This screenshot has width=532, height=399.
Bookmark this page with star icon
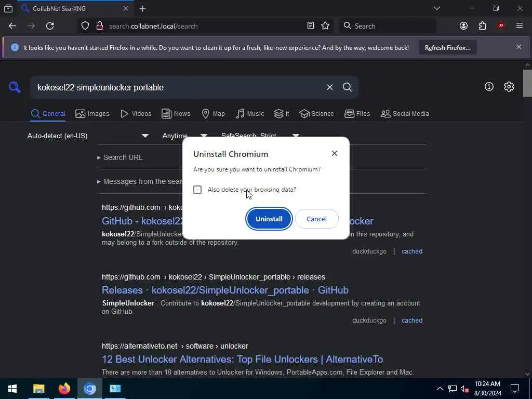325,26
